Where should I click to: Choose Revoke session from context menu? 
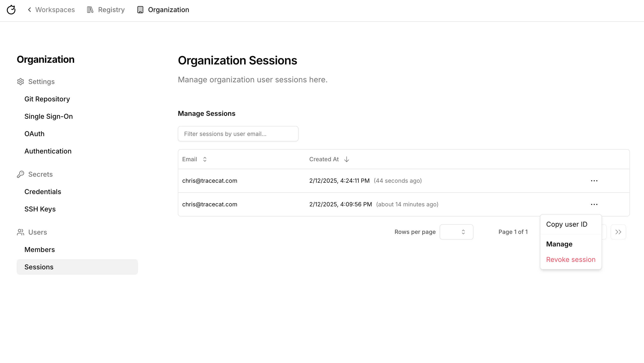571,259
